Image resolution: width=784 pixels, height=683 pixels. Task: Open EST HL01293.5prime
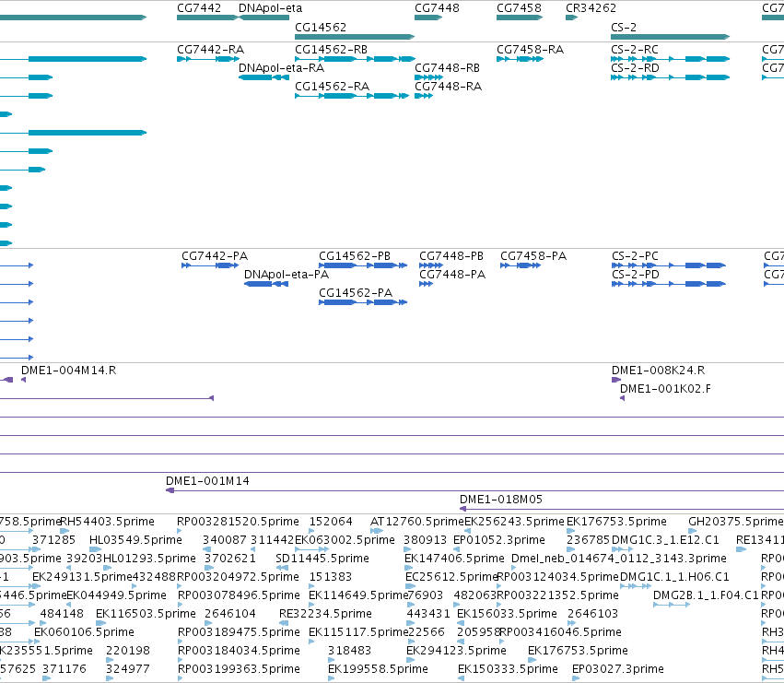coord(149,559)
